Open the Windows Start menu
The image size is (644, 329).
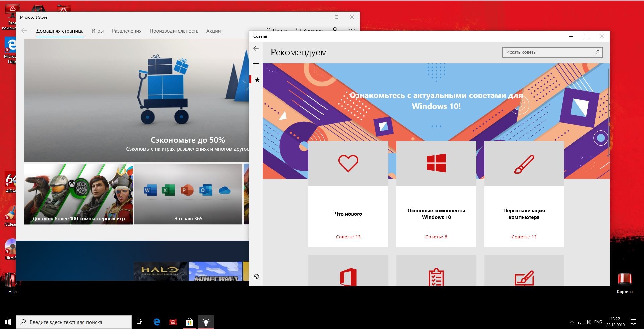pyautogui.click(x=8, y=322)
